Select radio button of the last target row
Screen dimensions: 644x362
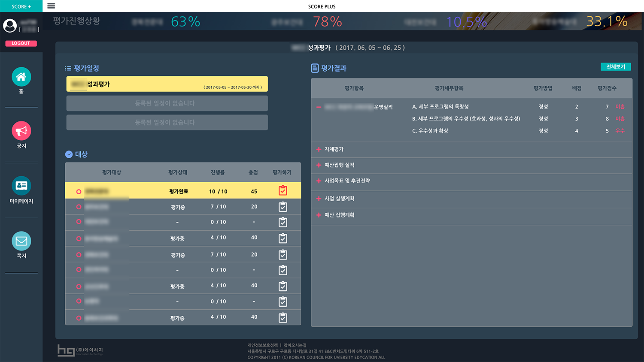pos(79,318)
